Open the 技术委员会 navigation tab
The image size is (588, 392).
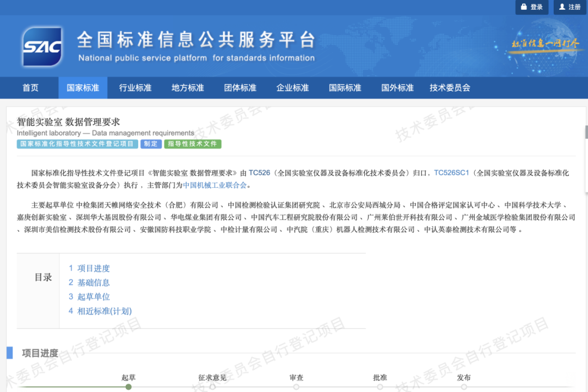coord(450,88)
